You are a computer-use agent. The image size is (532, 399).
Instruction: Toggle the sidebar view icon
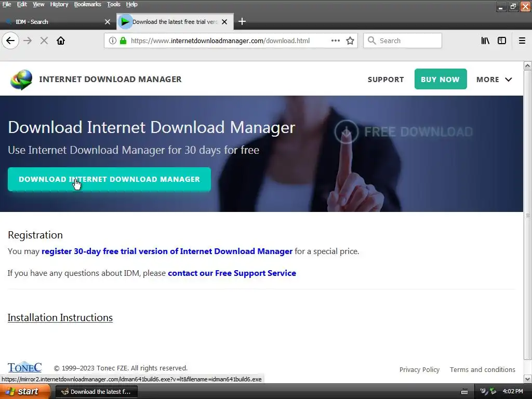[x=502, y=41]
